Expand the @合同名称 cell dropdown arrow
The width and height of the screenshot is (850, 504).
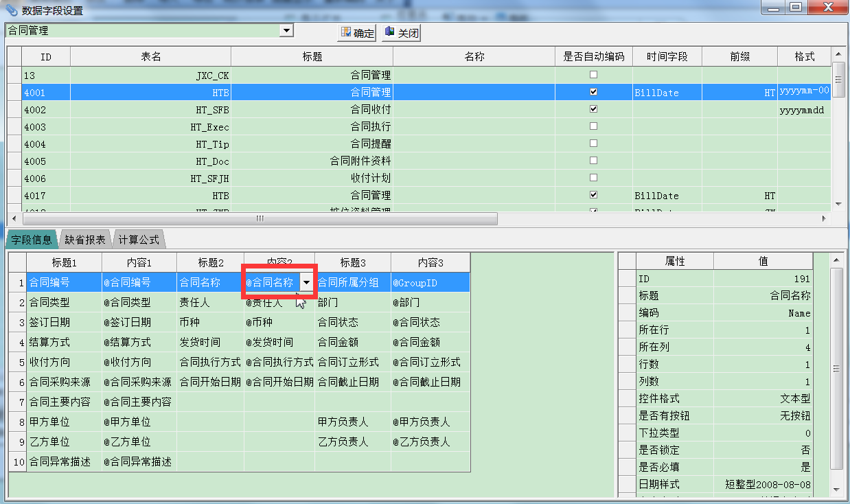[x=306, y=282]
